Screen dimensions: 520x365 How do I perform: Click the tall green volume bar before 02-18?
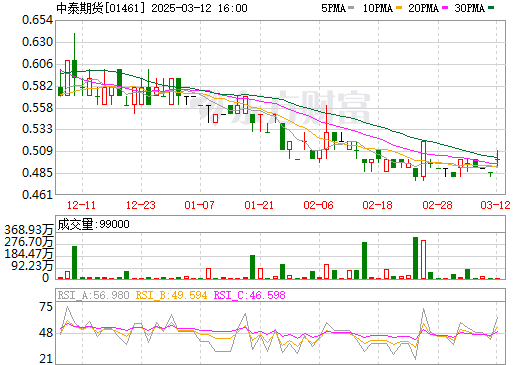(x=364, y=260)
